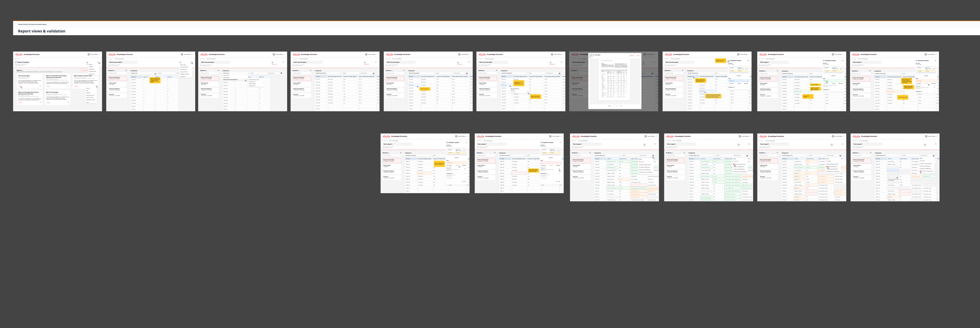Close 'Population baseline' panel in the first bottom-row frame
The width and height of the screenshot is (980, 328).
click(466, 142)
